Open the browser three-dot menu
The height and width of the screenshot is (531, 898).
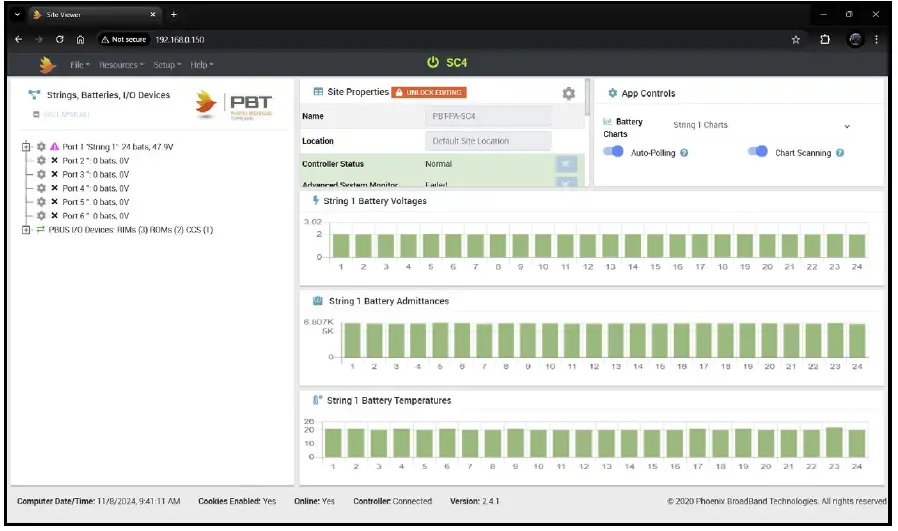click(876, 40)
